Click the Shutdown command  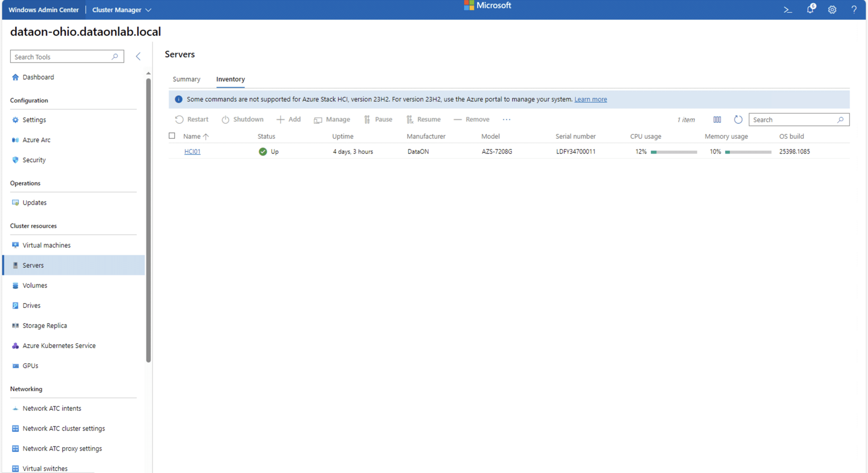(x=242, y=119)
